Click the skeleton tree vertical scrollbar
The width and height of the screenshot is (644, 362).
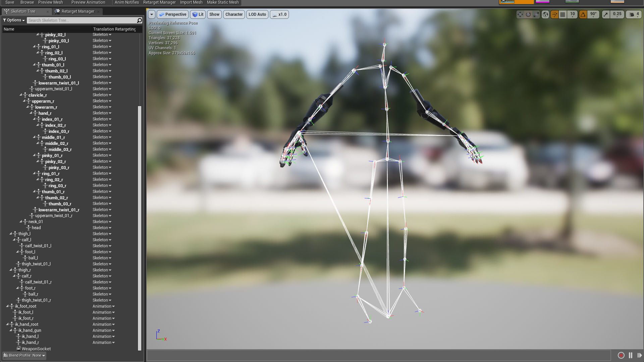pyautogui.click(x=140, y=228)
